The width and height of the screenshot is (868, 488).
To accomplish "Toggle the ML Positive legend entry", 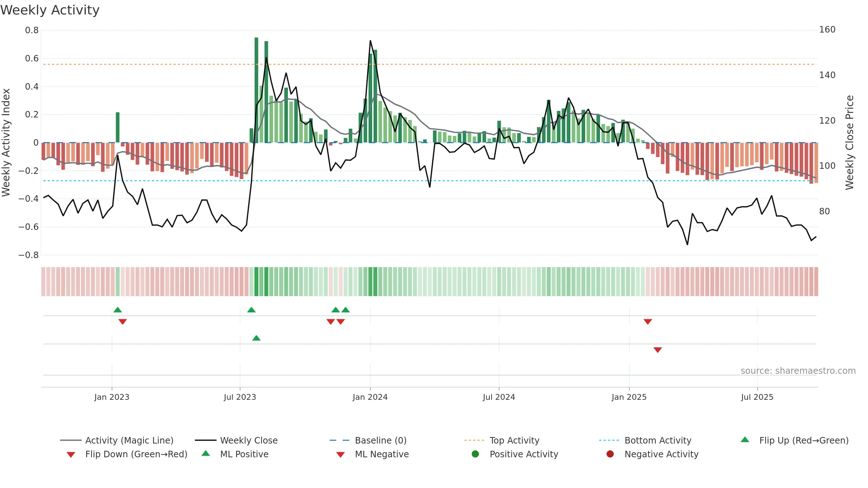I will point(235,454).
